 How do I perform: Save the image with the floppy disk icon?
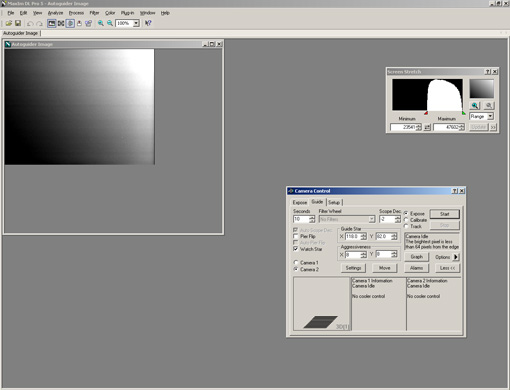(x=18, y=23)
